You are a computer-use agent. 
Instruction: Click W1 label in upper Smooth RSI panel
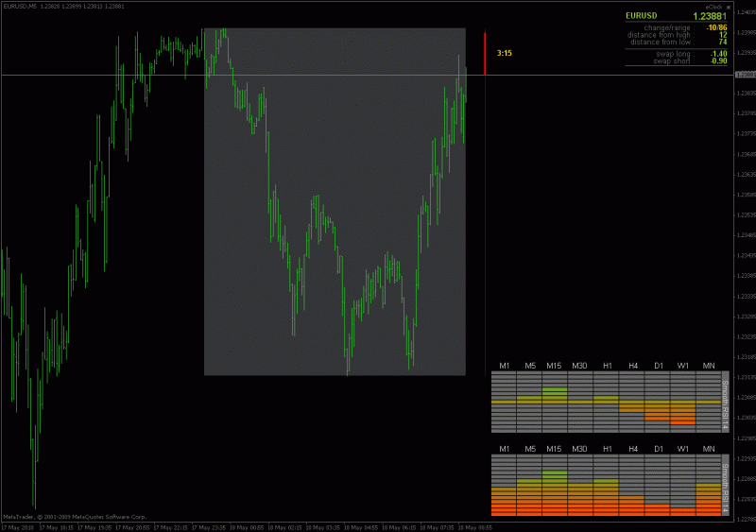(x=683, y=366)
